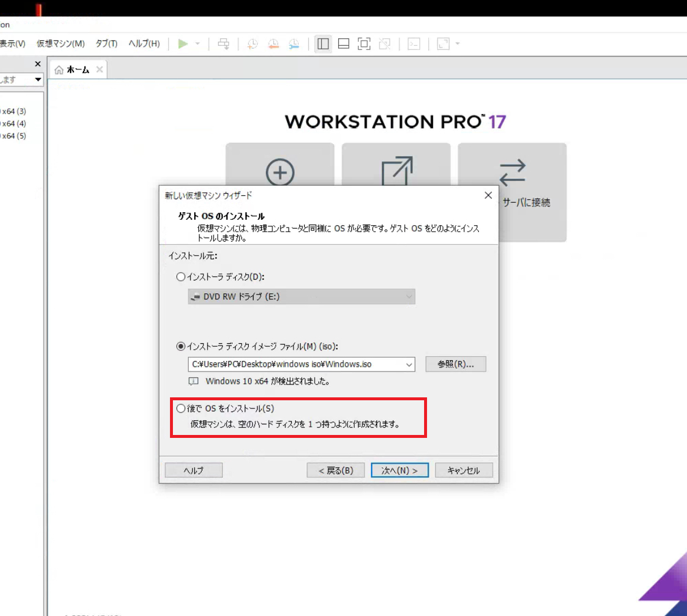Select the インストーラ ディスク イメージ ファイル(M) radio button
This screenshot has height=616, width=687.
(181, 346)
